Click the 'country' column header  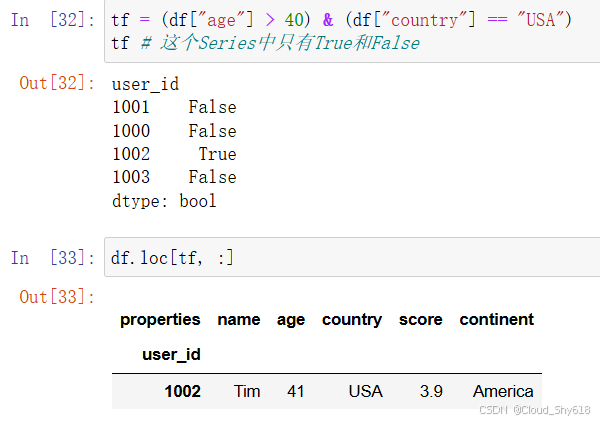[352, 320]
